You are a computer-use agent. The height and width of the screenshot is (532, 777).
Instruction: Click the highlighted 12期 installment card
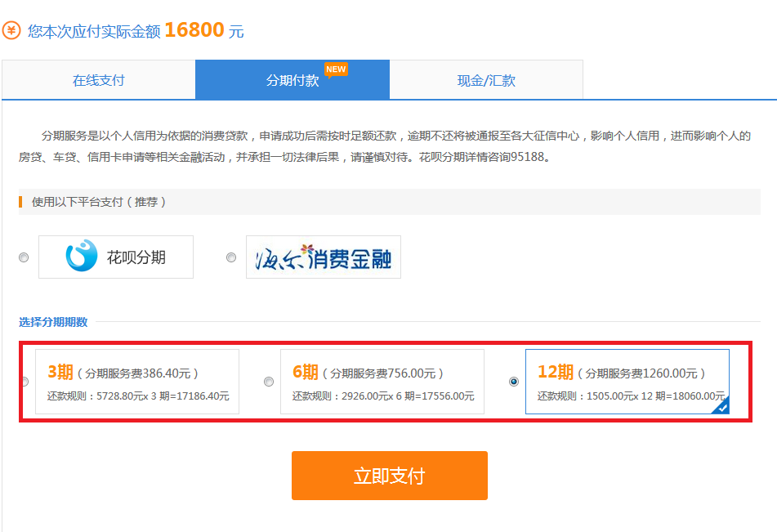coord(627,381)
